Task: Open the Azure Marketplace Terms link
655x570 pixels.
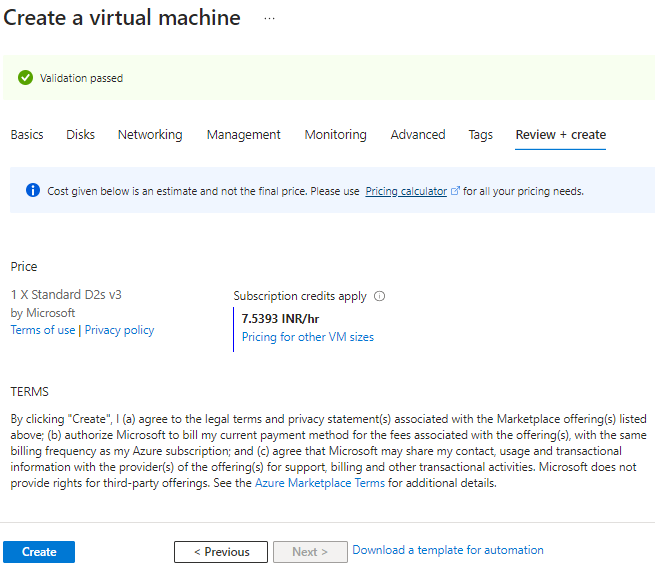Action: [x=320, y=483]
